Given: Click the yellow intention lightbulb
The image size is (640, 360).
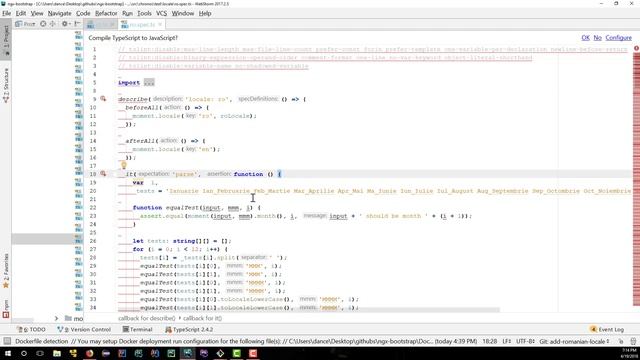Looking at the screenshot, I should [124, 165].
